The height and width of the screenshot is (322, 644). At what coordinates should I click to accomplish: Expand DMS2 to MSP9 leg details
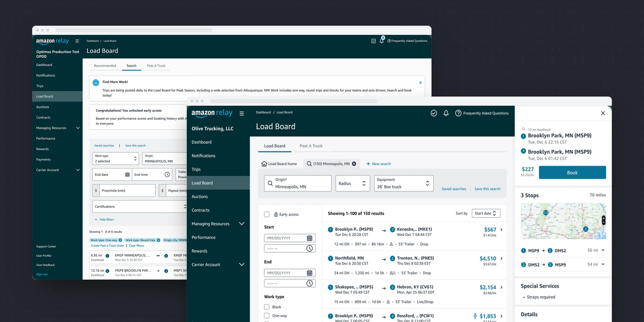(603, 264)
